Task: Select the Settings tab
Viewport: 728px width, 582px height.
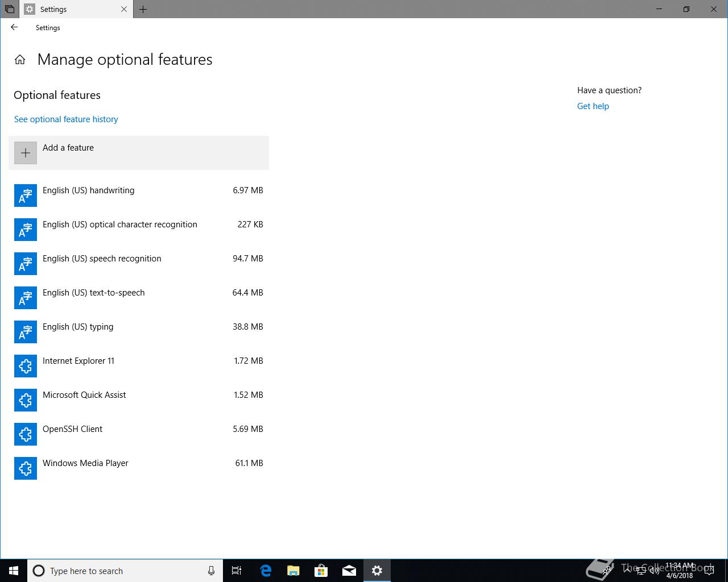Action: pos(76,9)
